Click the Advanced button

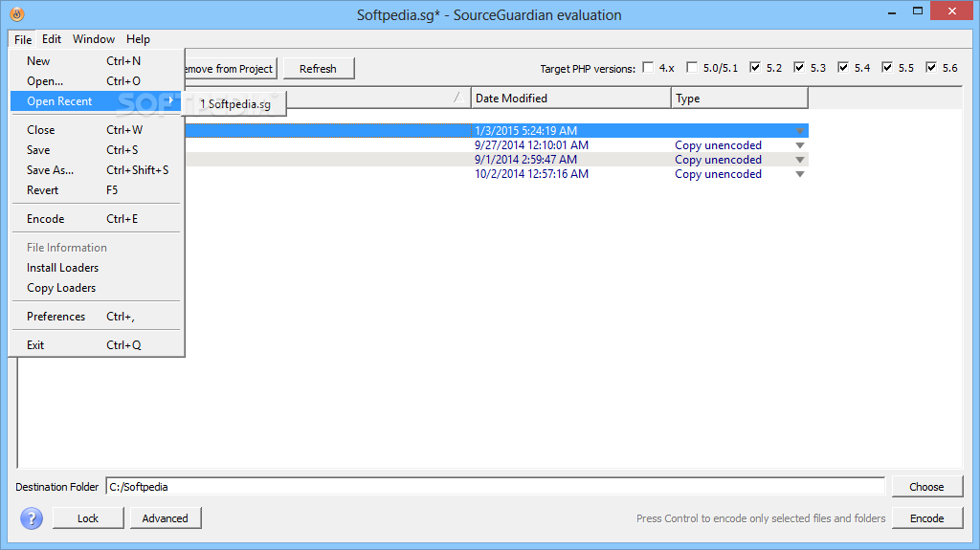click(x=165, y=518)
